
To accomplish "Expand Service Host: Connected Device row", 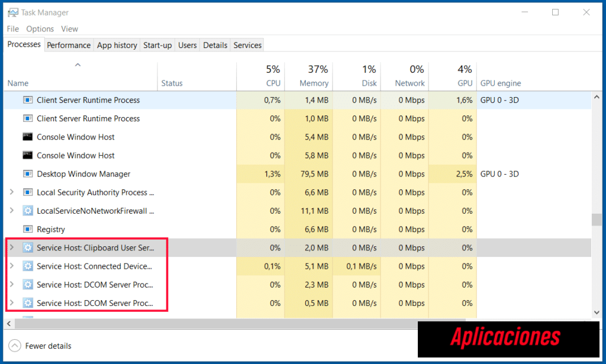I will tap(12, 266).
